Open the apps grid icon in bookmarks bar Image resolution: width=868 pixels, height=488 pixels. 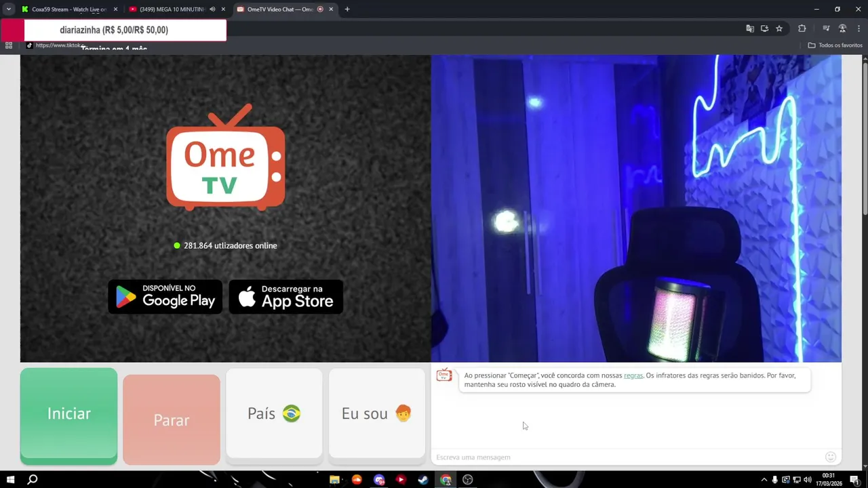(9, 45)
